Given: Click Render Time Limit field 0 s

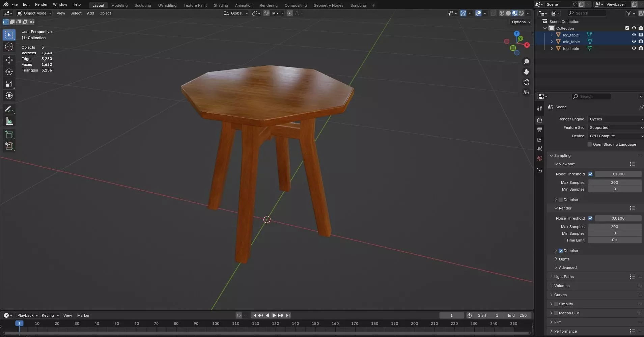Looking at the screenshot, I should coord(615,240).
